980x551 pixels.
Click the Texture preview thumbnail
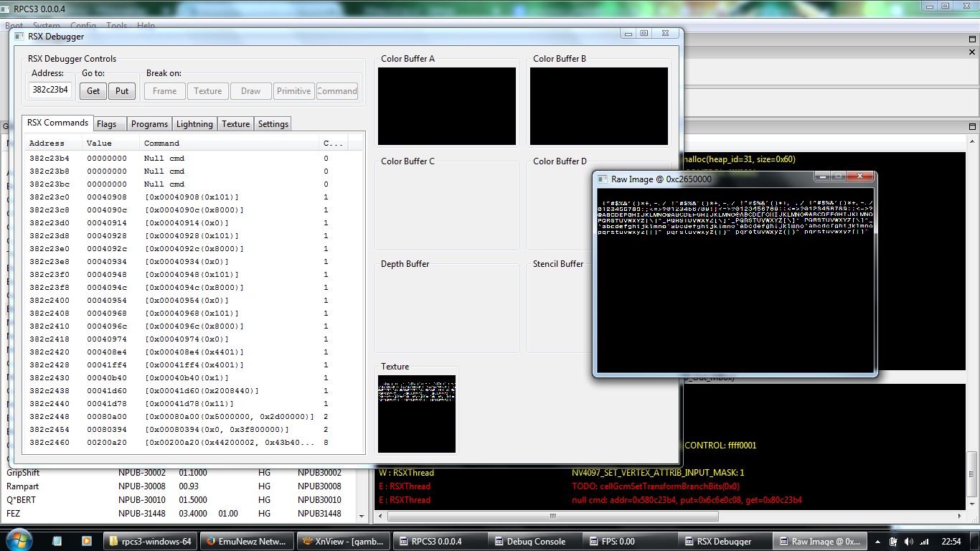pos(417,414)
